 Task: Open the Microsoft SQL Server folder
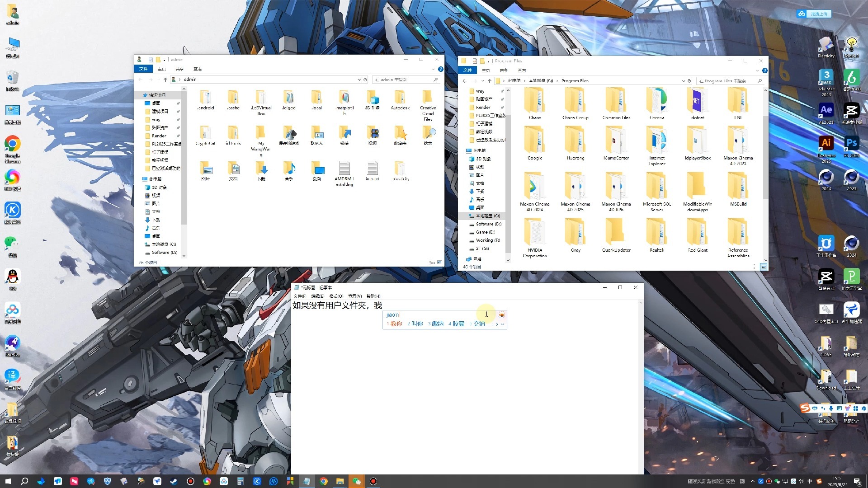click(x=657, y=192)
